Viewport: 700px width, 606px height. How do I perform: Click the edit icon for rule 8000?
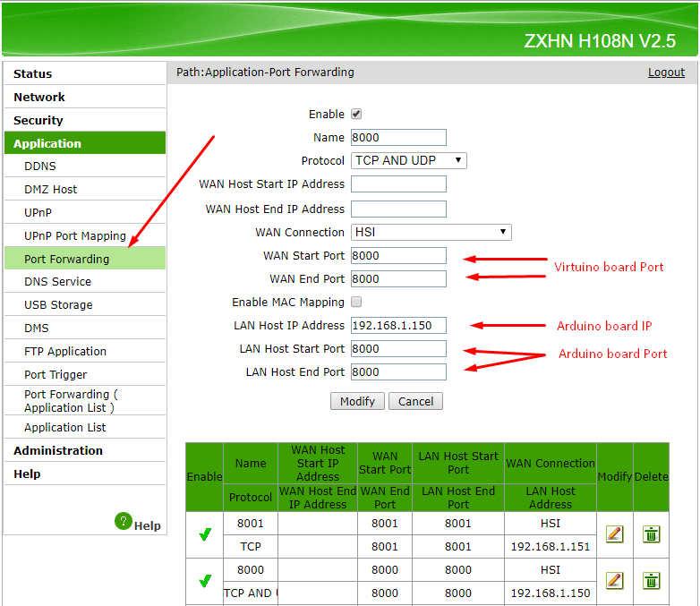614,580
